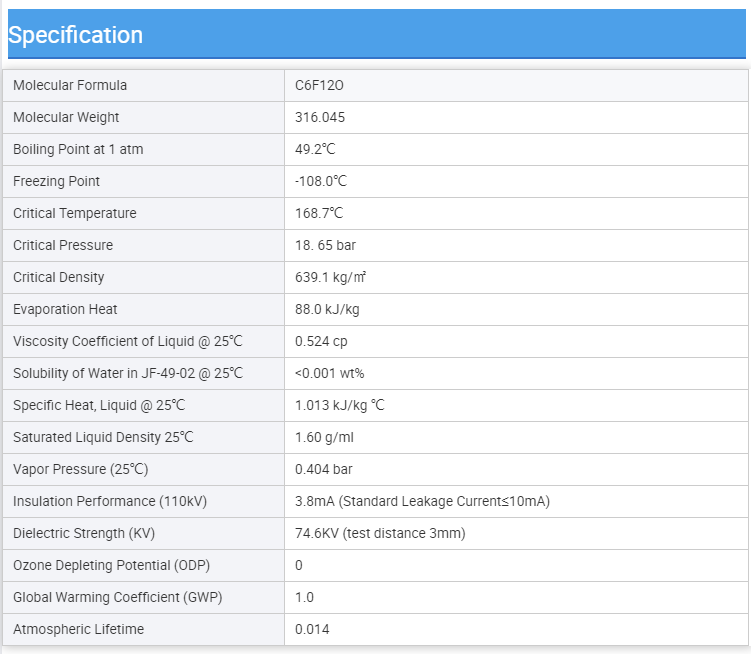Viewport: 751px width, 654px height.
Task: Click the Dielectric Strength (KV) label
Action: point(84,533)
